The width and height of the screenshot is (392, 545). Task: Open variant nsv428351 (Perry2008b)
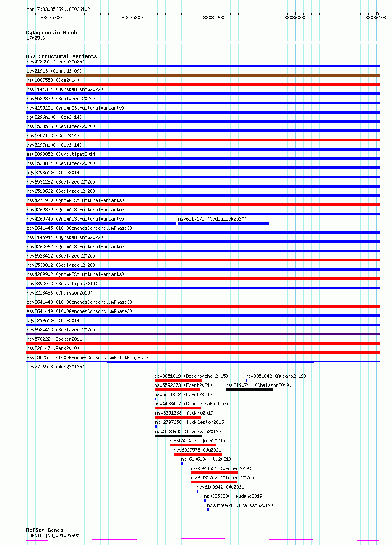tap(55, 62)
